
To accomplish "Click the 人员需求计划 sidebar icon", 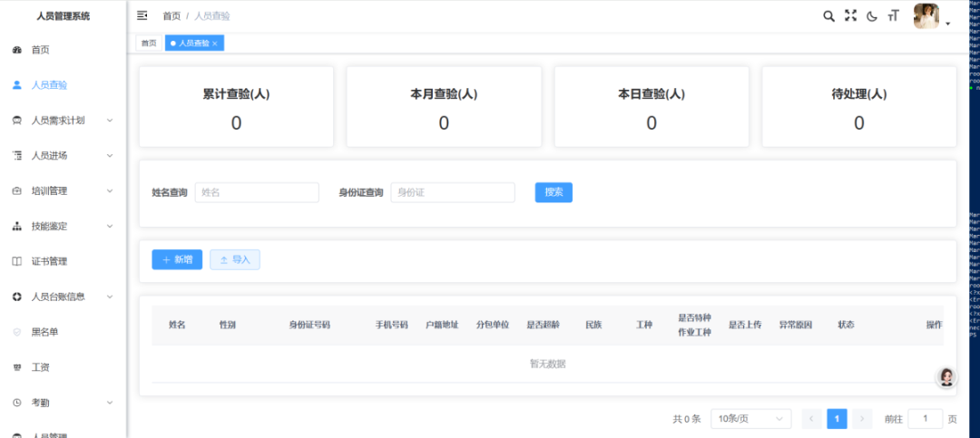I will tap(17, 121).
